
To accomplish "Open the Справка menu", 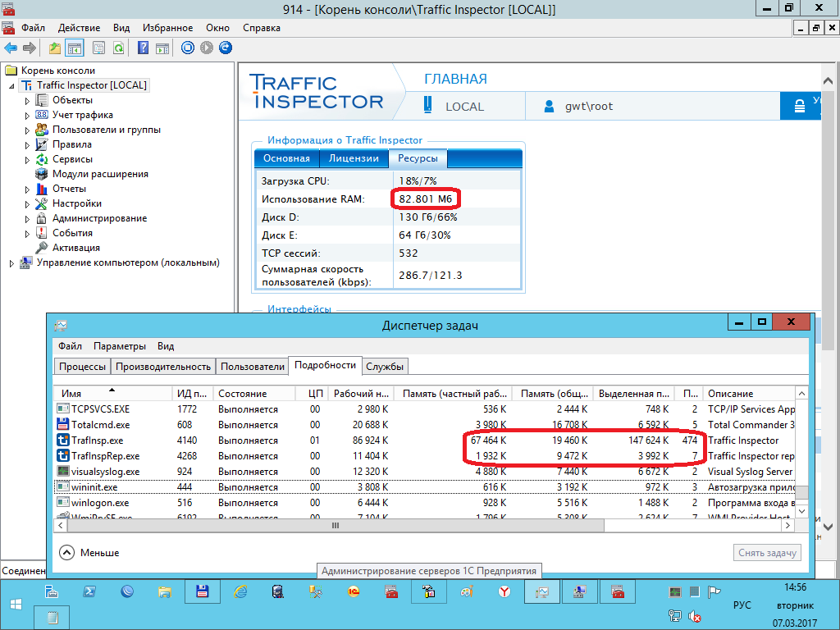I will pos(262,28).
